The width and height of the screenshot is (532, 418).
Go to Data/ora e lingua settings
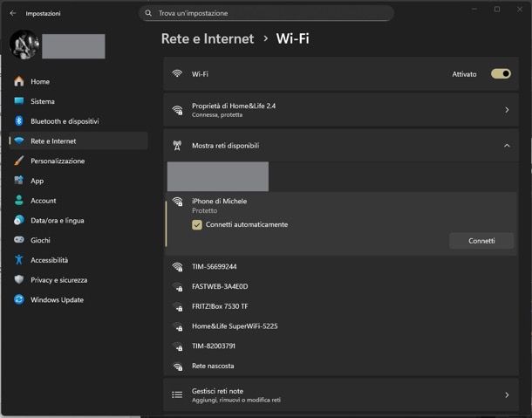point(58,221)
